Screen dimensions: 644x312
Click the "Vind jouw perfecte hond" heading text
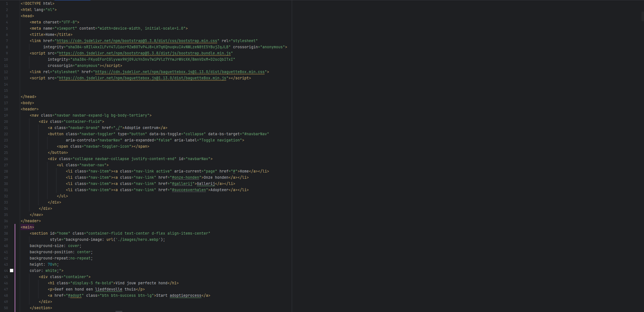(x=142, y=283)
